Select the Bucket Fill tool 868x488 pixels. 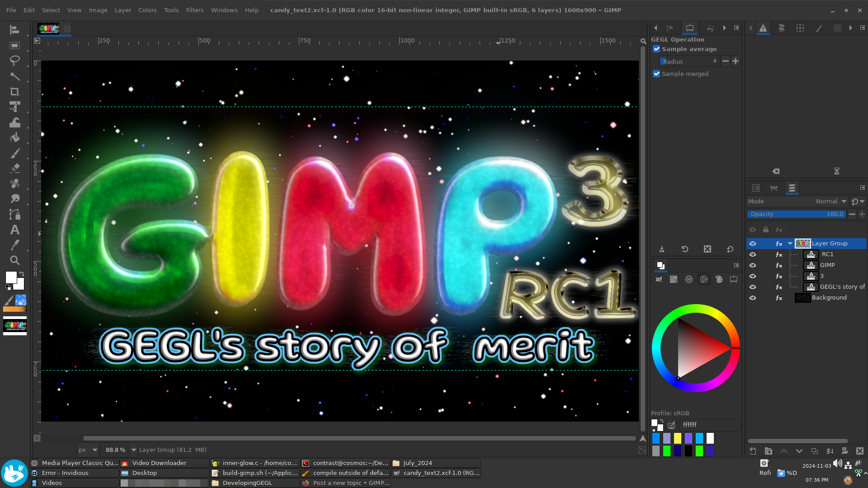click(x=14, y=137)
